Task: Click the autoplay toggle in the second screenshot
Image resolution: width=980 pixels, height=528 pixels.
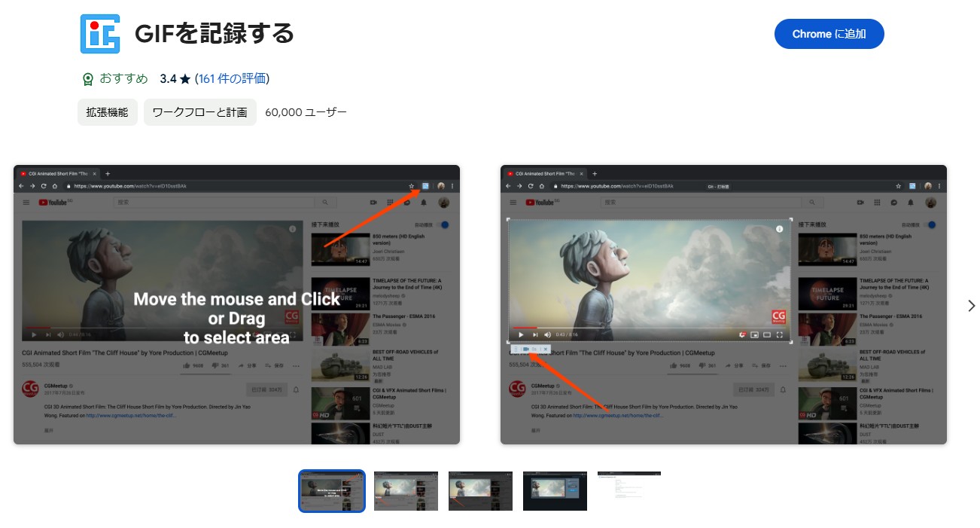Action: coord(931,225)
